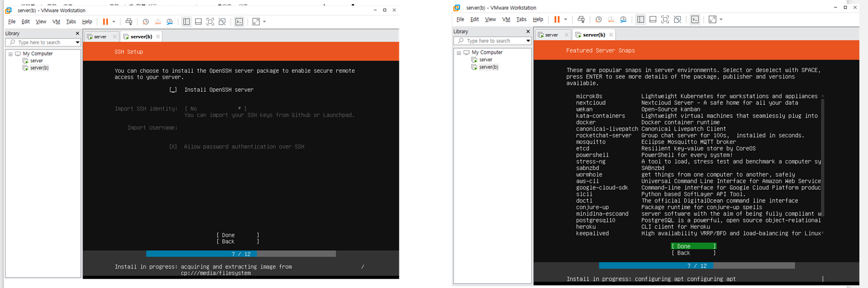Open the VM menu in the SSH Setup window

coord(56,22)
